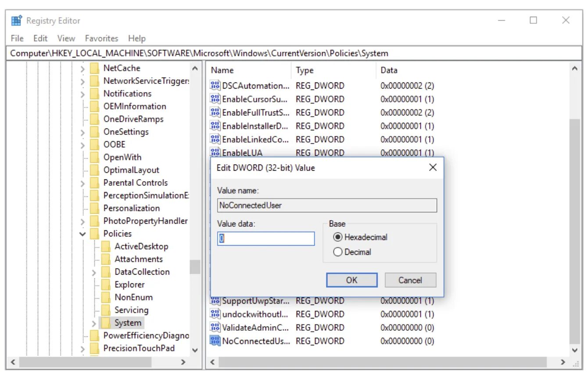
Task: Click the Notifications folder icon
Action: [94, 94]
